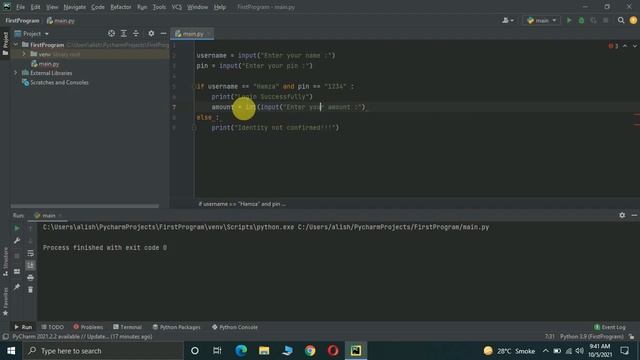Viewport: 640px width, 360px height.
Task: Hide the Project tool window
Action: click(x=163, y=33)
